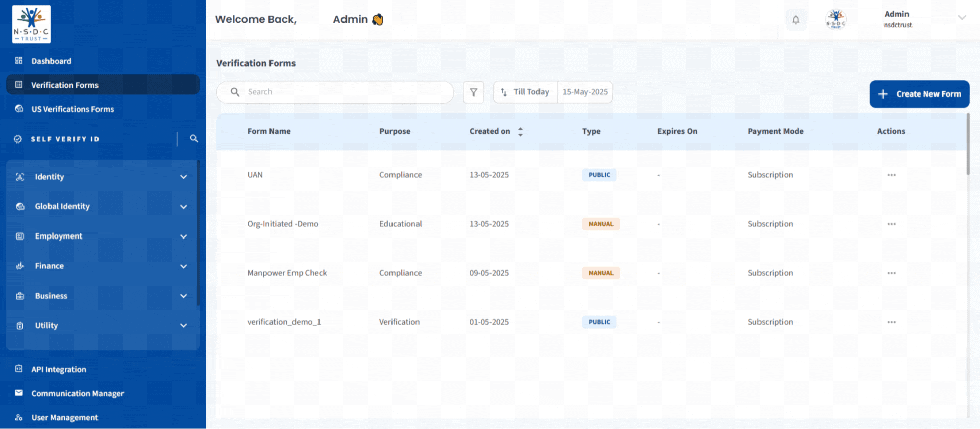Toggle the Till Today date sort

coord(525,92)
